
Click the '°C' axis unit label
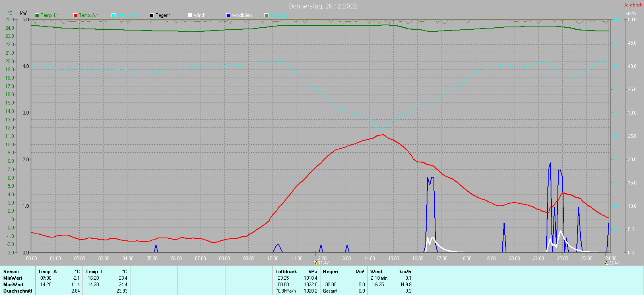(x=10, y=13)
